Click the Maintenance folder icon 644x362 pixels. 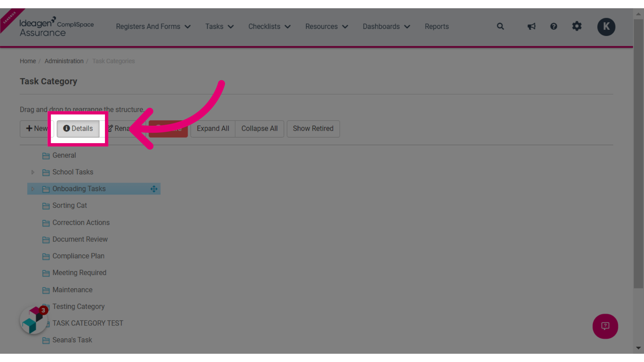pyautogui.click(x=46, y=291)
